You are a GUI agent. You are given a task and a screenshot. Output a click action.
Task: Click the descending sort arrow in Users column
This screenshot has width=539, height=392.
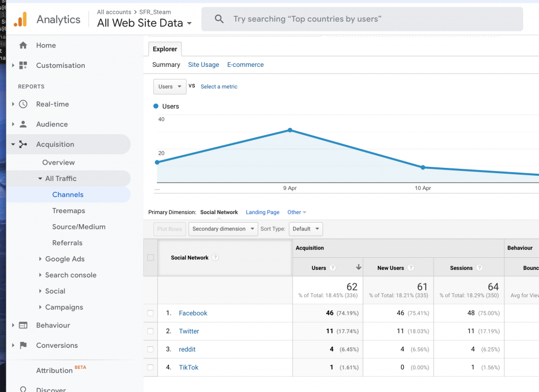pos(358,267)
